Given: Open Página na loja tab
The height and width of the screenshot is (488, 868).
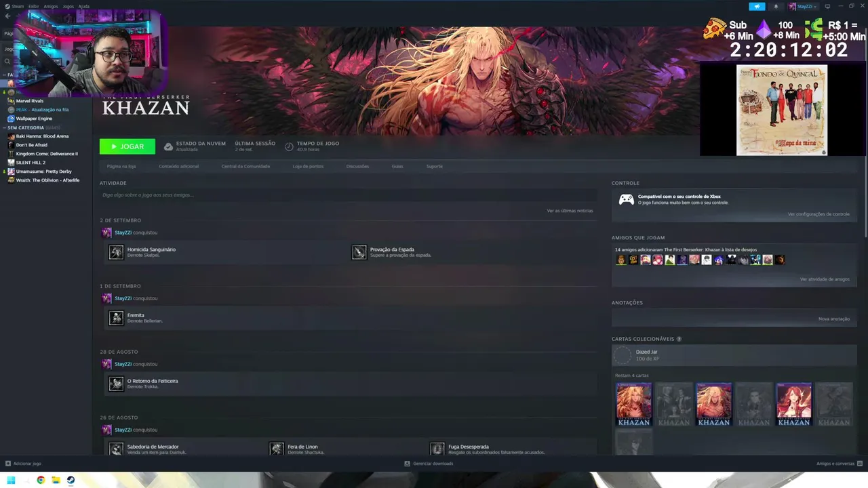Looking at the screenshot, I should [x=121, y=166].
